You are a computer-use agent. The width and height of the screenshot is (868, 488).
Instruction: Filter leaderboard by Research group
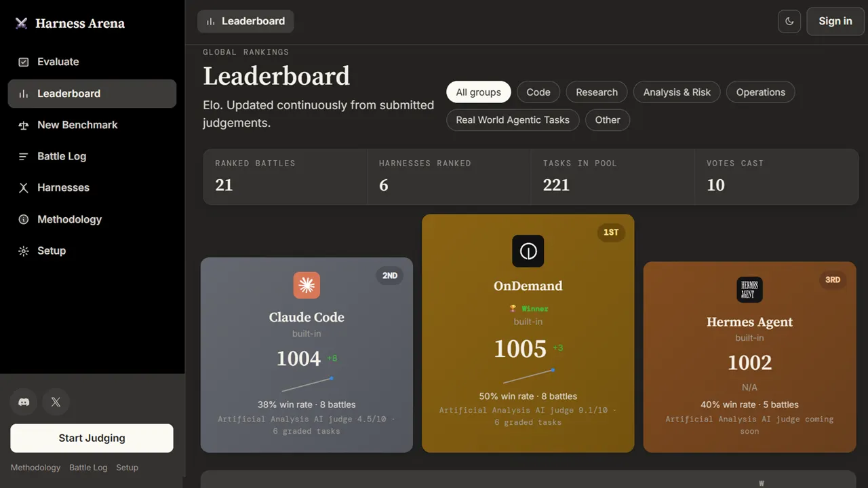pyautogui.click(x=597, y=92)
